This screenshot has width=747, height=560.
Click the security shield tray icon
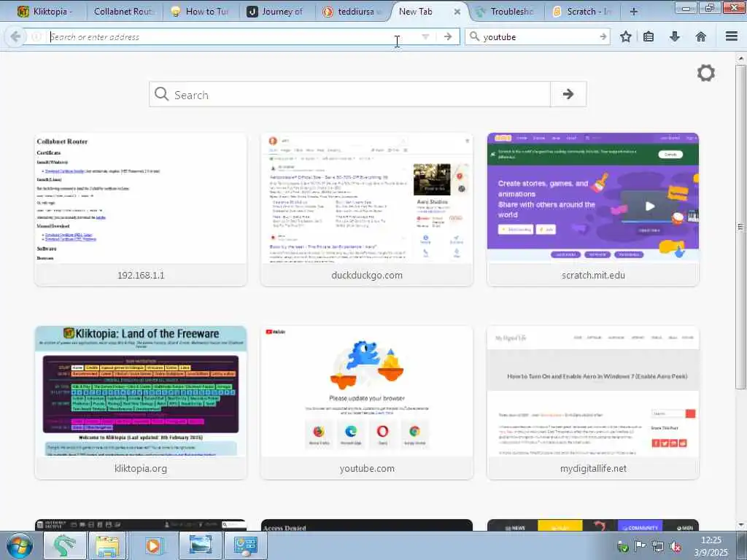pyautogui.click(x=622, y=547)
